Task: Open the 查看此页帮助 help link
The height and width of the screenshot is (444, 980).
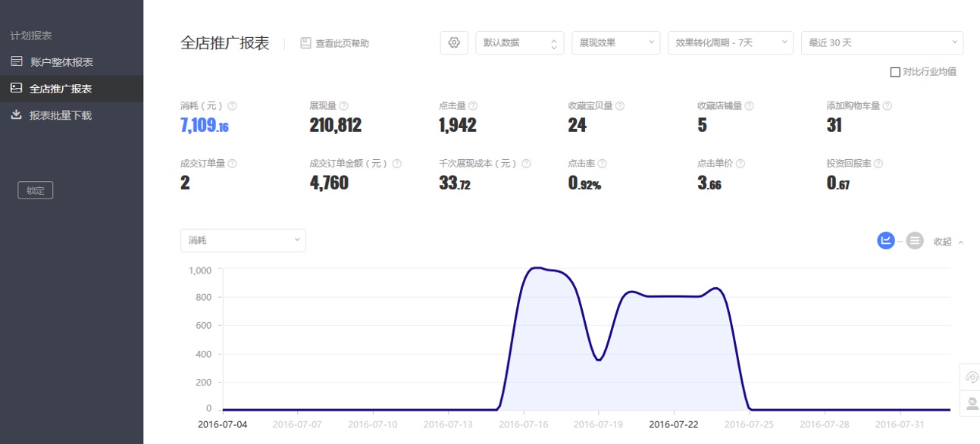Action: (342, 43)
